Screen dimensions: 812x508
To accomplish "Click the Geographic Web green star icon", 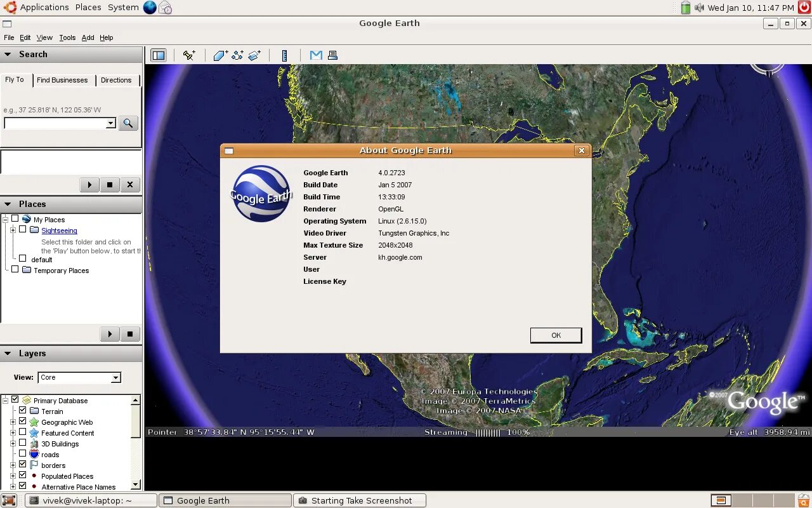I will click(34, 422).
